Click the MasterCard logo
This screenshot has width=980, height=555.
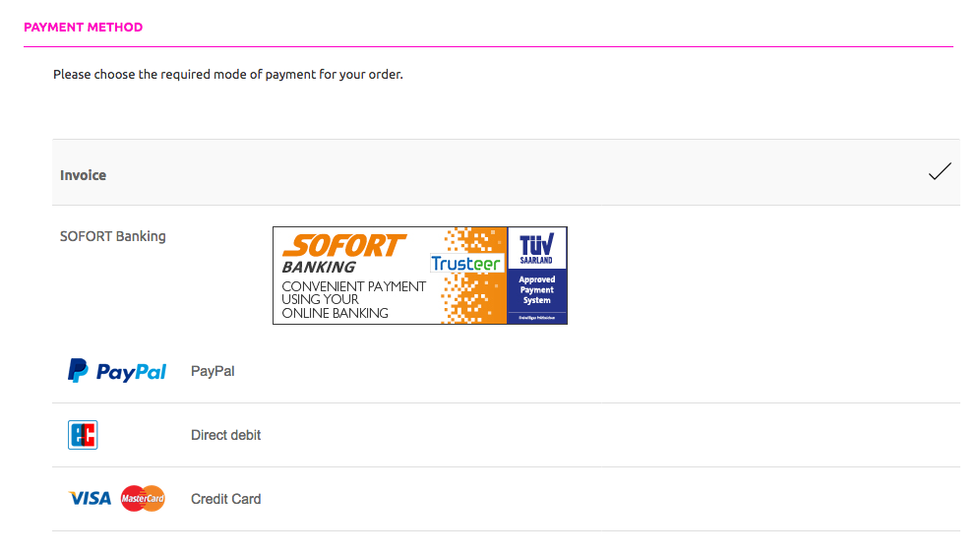coord(143,498)
